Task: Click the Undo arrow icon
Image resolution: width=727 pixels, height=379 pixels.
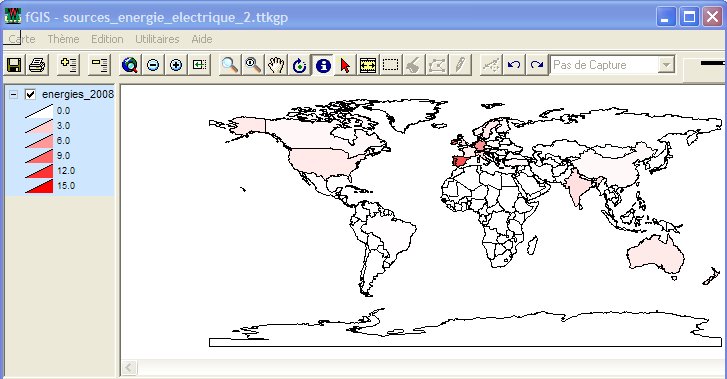Action: point(514,65)
